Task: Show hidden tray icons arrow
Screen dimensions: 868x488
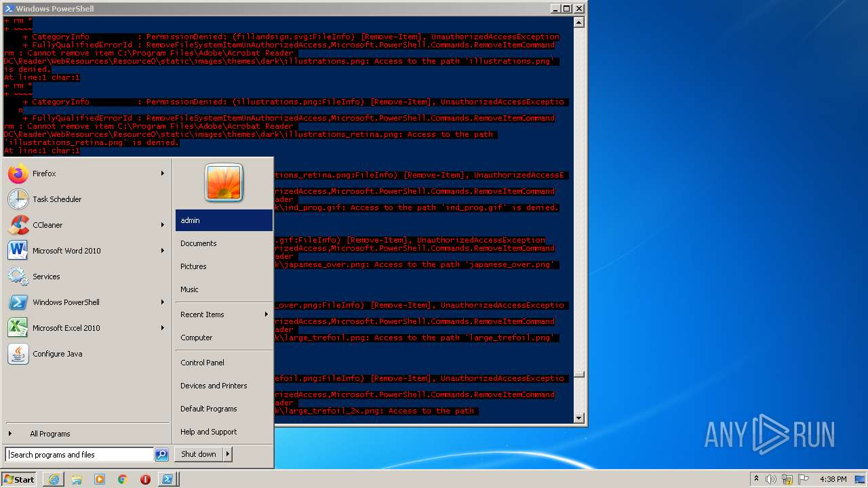Action: [756, 479]
